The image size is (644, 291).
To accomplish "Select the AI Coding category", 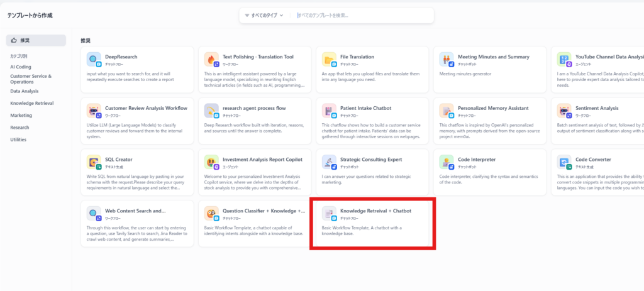I will click(21, 67).
